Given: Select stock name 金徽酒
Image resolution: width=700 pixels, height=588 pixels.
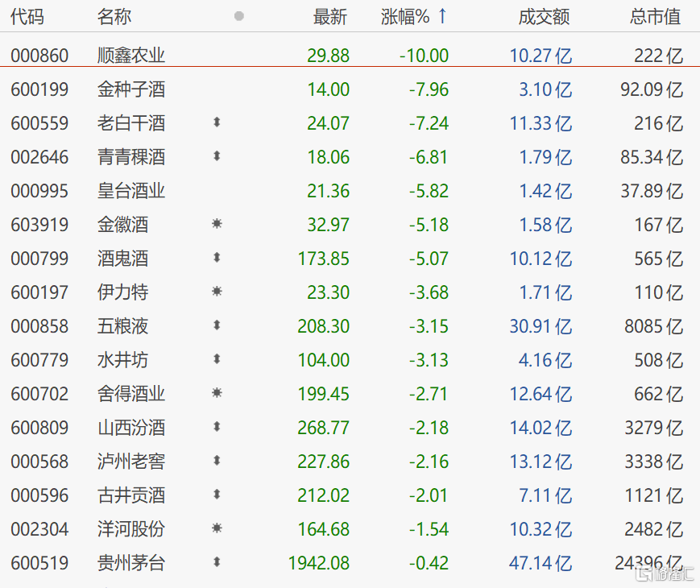Looking at the screenshot, I should click(x=122, y=225).
